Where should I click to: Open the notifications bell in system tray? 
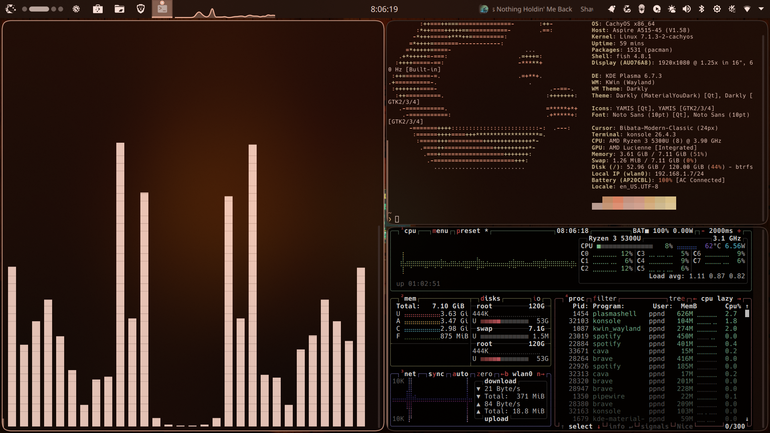click(x=611, y=9)
